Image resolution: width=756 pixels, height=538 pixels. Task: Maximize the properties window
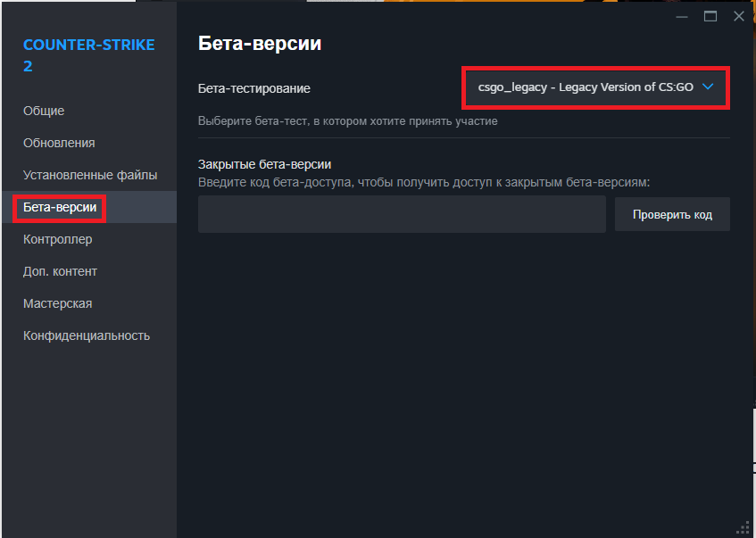(710, 16)
